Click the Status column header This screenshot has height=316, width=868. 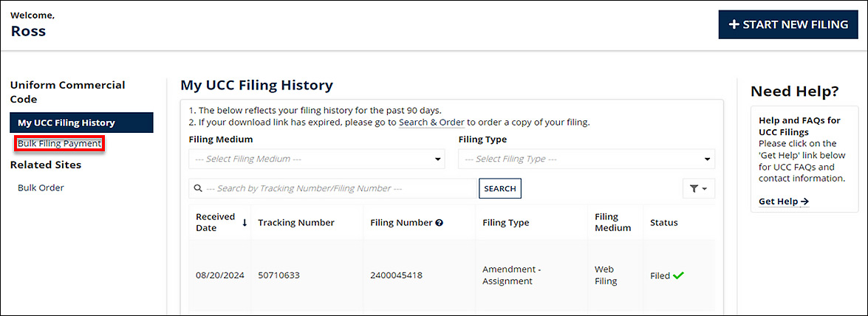pyautogui.click(x=663, y=223)
